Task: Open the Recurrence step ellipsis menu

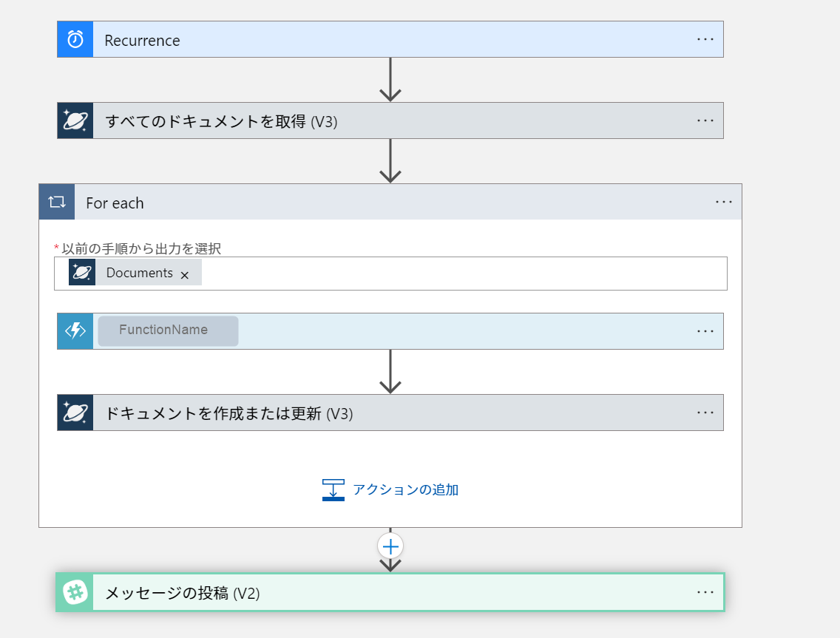Action: coord(705,39)
